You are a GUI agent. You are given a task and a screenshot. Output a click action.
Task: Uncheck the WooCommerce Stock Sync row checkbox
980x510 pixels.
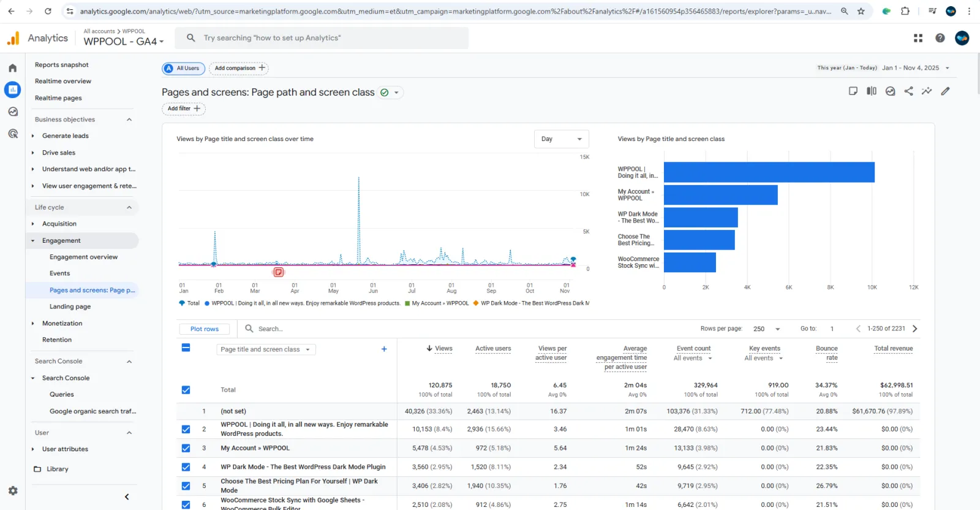click(186, 504)
